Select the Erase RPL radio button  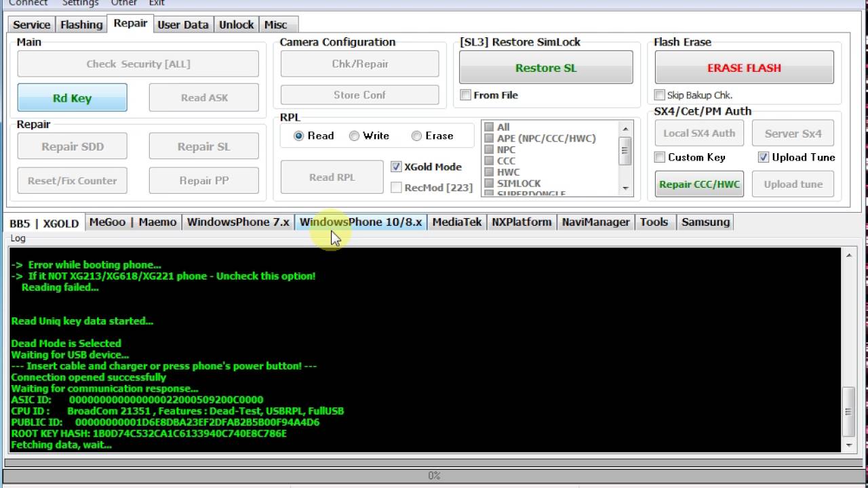tap(417, 136)
